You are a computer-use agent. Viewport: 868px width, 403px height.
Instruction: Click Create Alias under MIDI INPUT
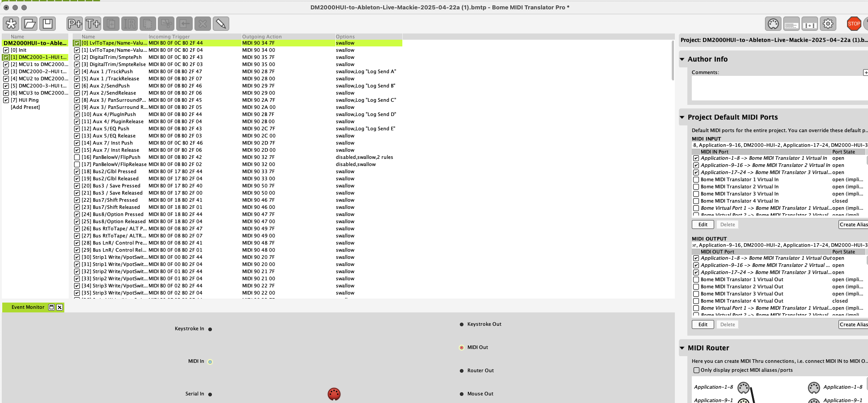pos(853,225)
